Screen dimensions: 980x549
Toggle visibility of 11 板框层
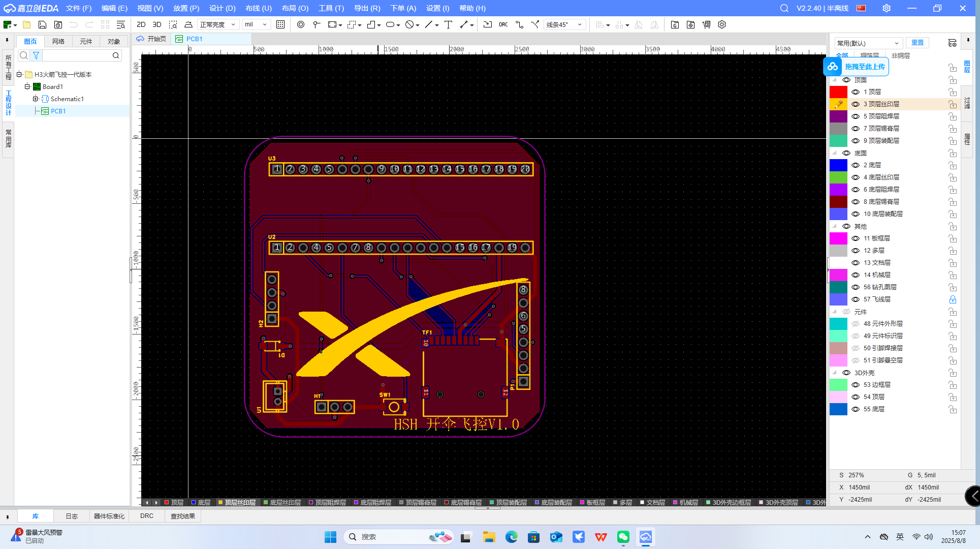856,238
